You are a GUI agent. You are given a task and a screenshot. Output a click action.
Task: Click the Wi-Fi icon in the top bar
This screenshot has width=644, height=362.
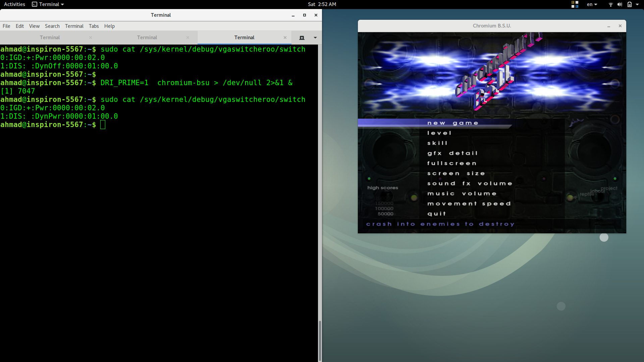[x=610, y=4]
